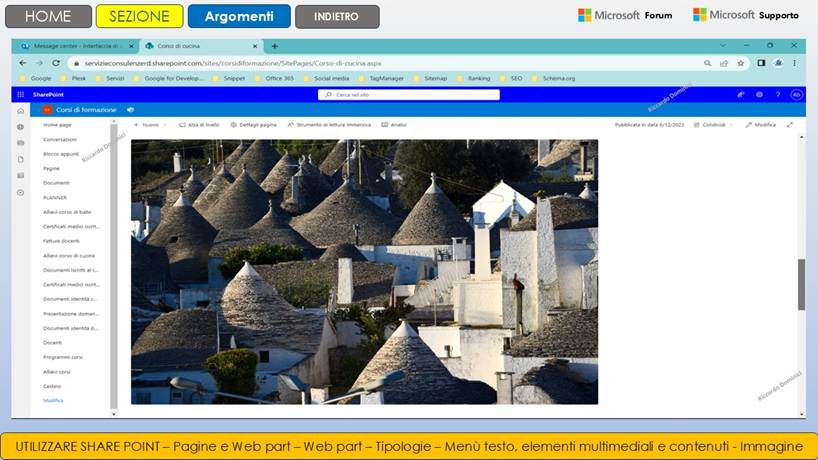The height and width of the screenshot is (460, 818).
Task: Click the browser back arrow
Action: 22,63
